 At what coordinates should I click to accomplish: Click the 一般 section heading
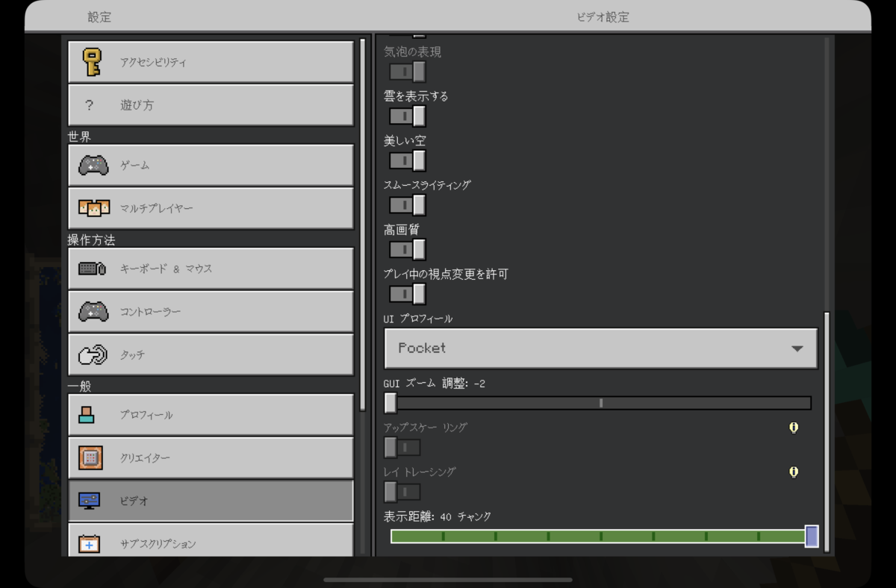pos(79,387)
